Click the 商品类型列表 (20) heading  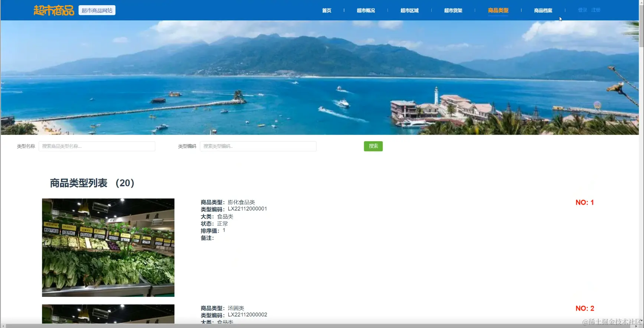click(x=92, y=183)
